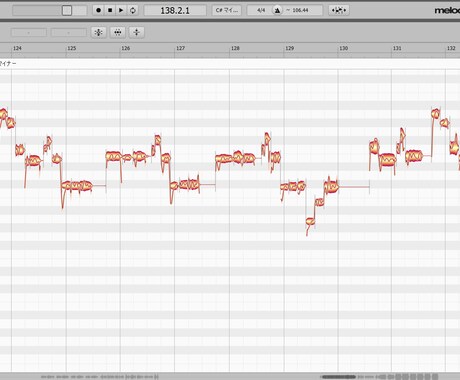Click bar 126 on the time ruler
Viewport: 460px width, 380px height.
tap(126, 48)
